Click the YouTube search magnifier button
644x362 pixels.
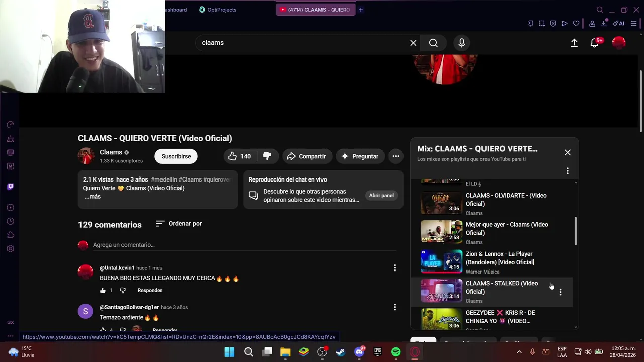(433, 43)
